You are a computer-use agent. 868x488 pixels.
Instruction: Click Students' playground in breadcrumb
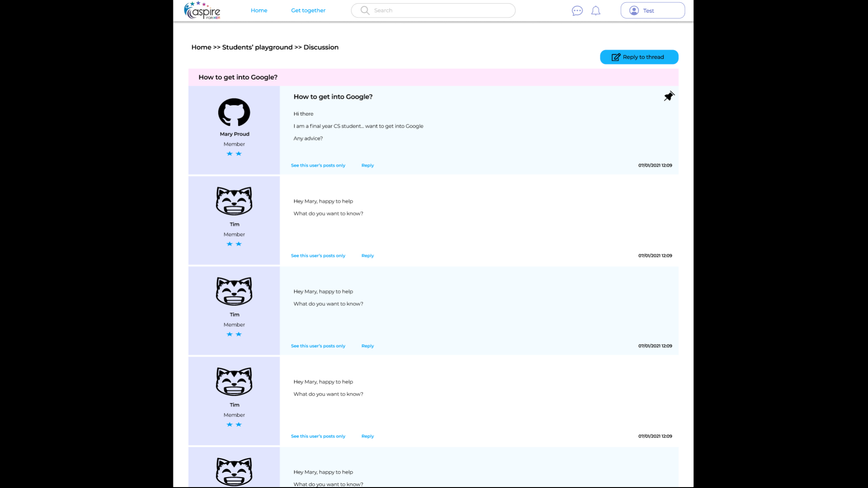click(x=257, y=47)
